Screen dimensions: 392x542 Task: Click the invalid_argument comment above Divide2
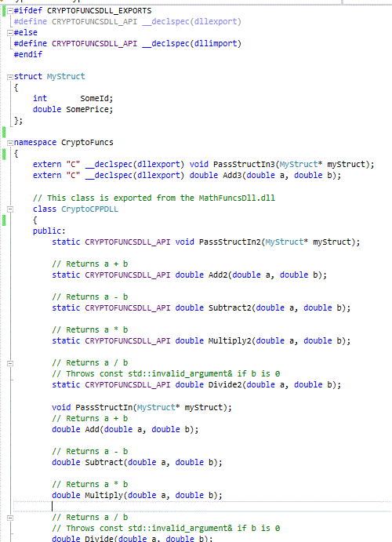166,373
